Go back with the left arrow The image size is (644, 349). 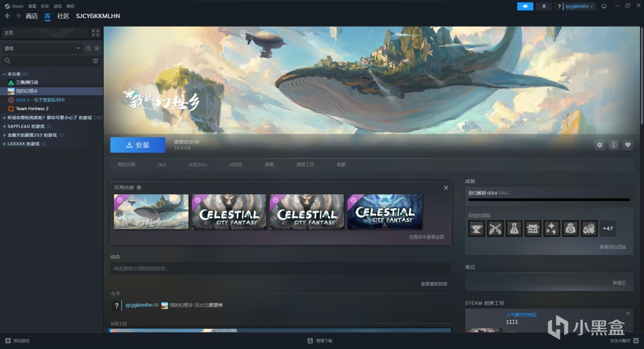(8, 16)
